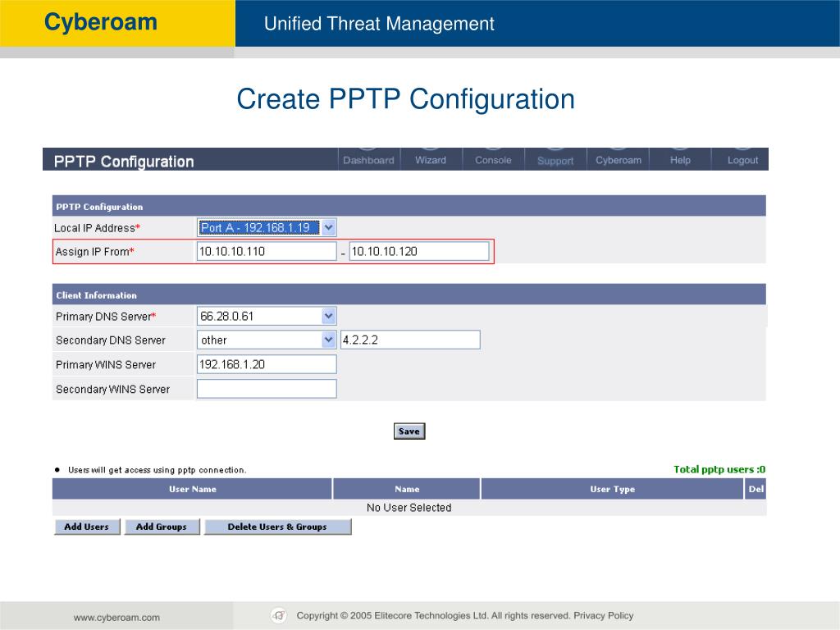Click the Primary WINS Server field
The height and width of the screenshot is (630, 840).
point(267,364)
